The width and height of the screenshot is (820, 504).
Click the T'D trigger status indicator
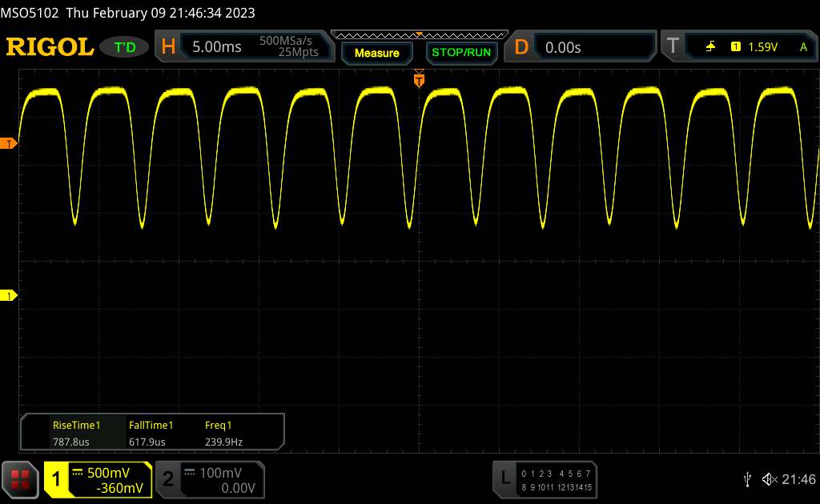tap(125, 47)
